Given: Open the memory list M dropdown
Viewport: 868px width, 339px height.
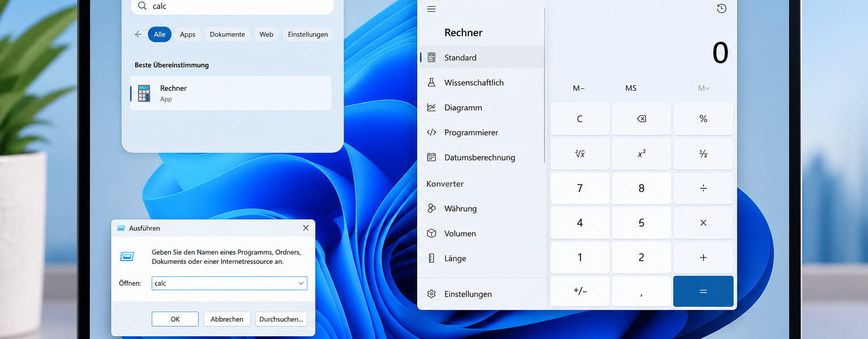Looking at the screenshot, I should [x=704, y=88].
